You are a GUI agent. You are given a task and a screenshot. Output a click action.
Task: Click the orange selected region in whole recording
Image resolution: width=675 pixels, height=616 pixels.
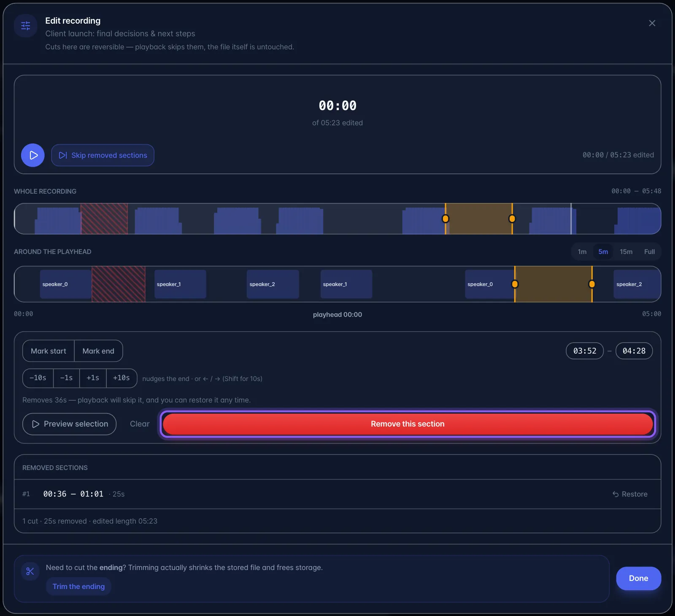click(479, 219)
